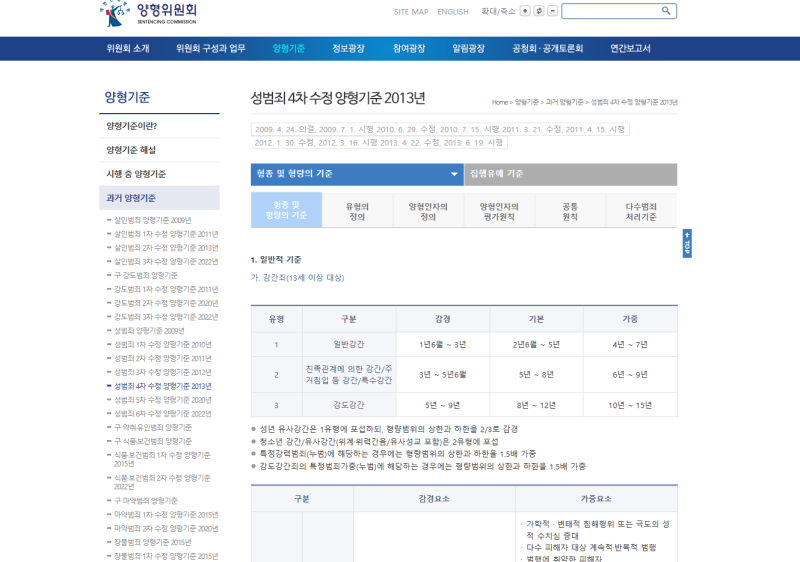Select the 공통 원칙 tab
Viewport: 800px width, 562px height.
[x=570, y=211]
